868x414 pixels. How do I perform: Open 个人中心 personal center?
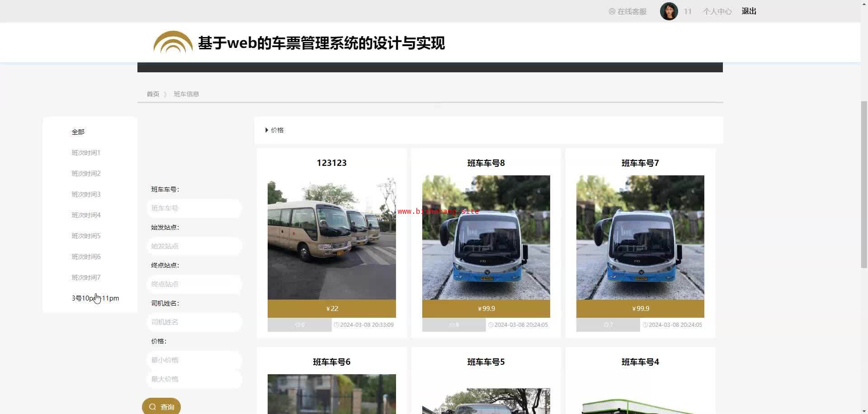(717, 11)
